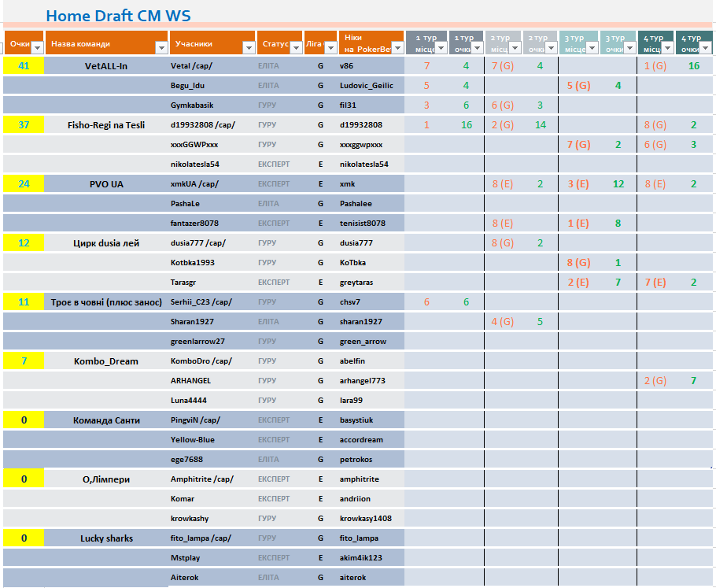Click the PokerBet nick v86
This screenshot has height=588, width=716.
(x=346, y=66)
